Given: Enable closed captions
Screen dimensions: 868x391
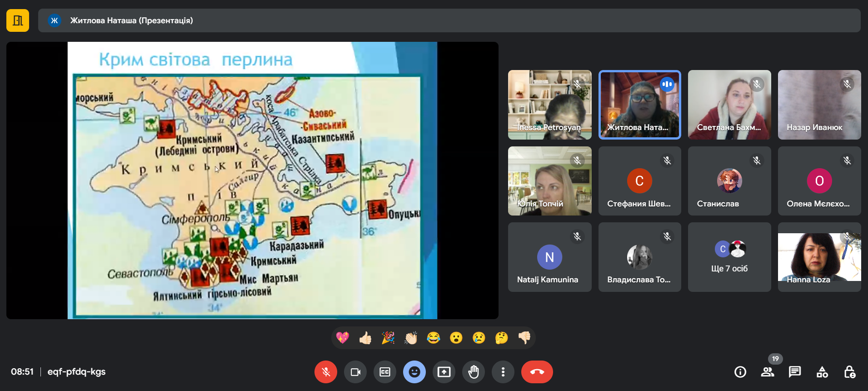Looking at the screenshot, I should (x=385, y=372).
